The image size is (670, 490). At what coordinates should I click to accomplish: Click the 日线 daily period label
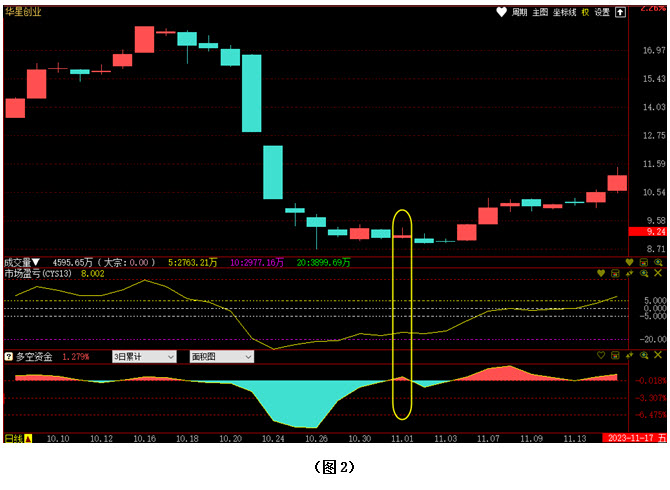coord(14,438)
